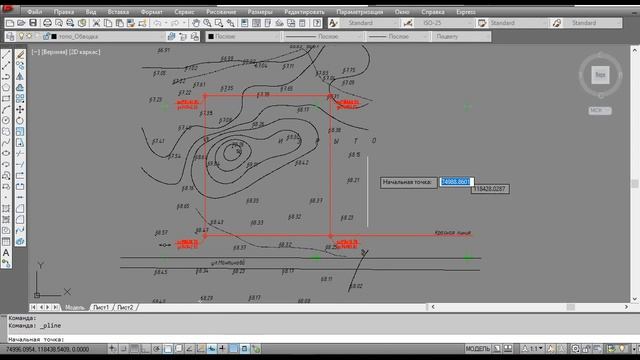Viewport: 640px width, 360px height.
Task: Open the linetype Послою dropdown
Action: click(324, 37)
